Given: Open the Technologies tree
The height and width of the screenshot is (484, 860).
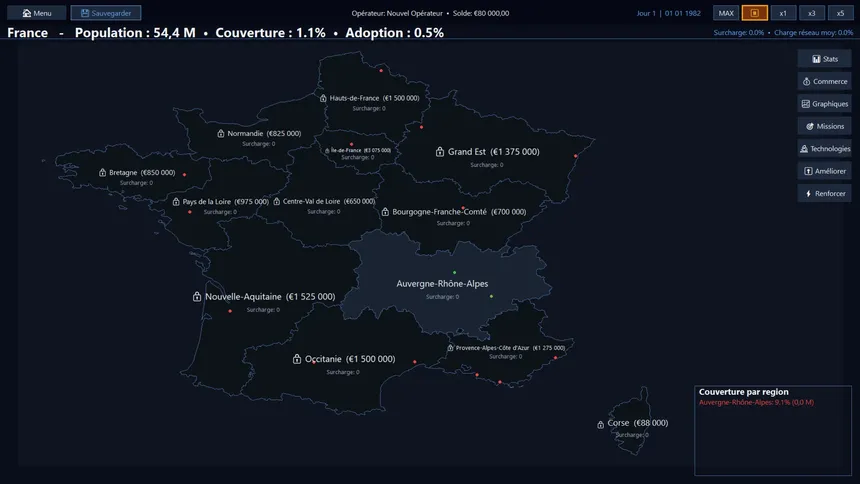Looking at the screenshot, I should click(x=824, y=149).
